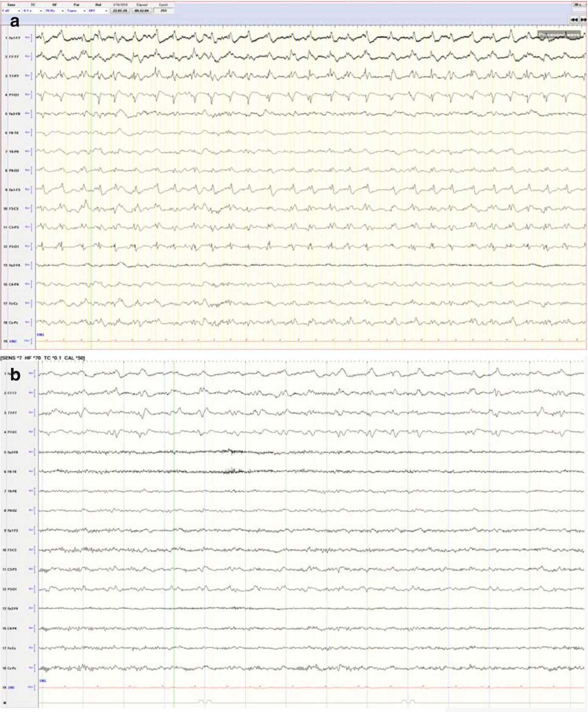Open the page duration selector at top right
The width and height of the screenshot is (588, 712).
[578, 5]
